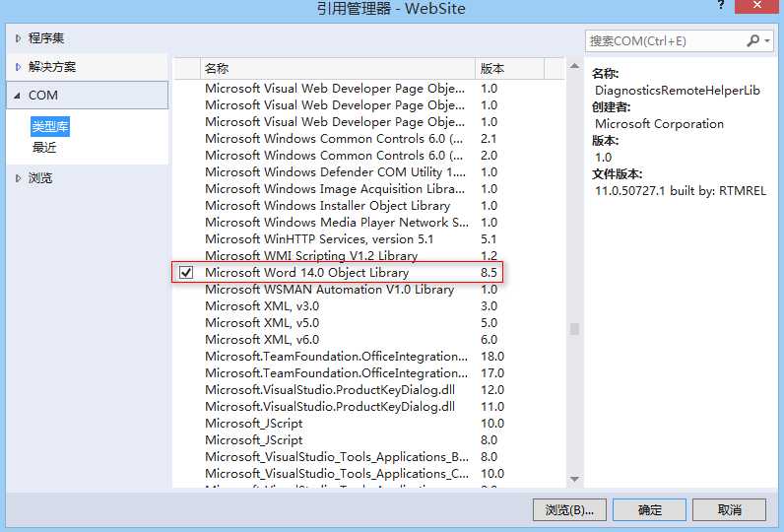Select VisualStudio.ProductKeyDialog.dll version 12.0
This screenshot has width=784, height=532.
[369, 390]
